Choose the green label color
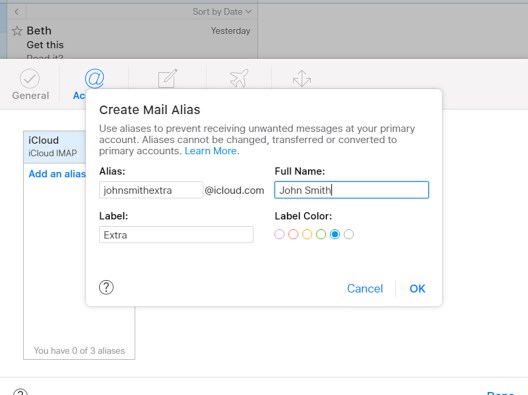Screen dimensions: 528x395 click(x=321, y=234)
